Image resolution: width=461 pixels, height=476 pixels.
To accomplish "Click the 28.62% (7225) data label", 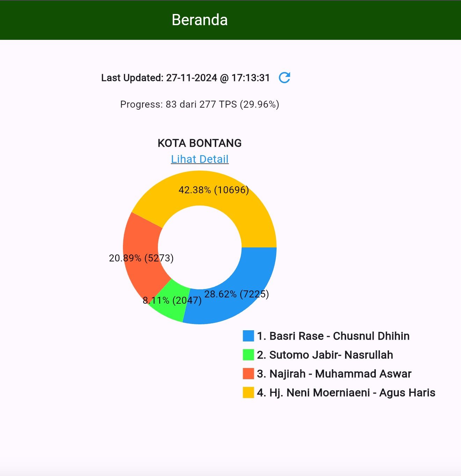I will 236,294.
